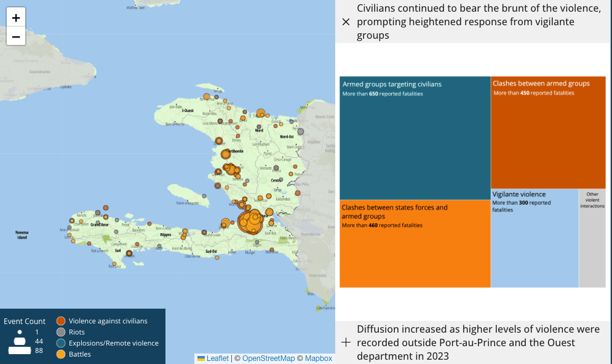Open the Leaflet attribution link
This screenshot has width=612, height=364.
[x=213, y=358]
